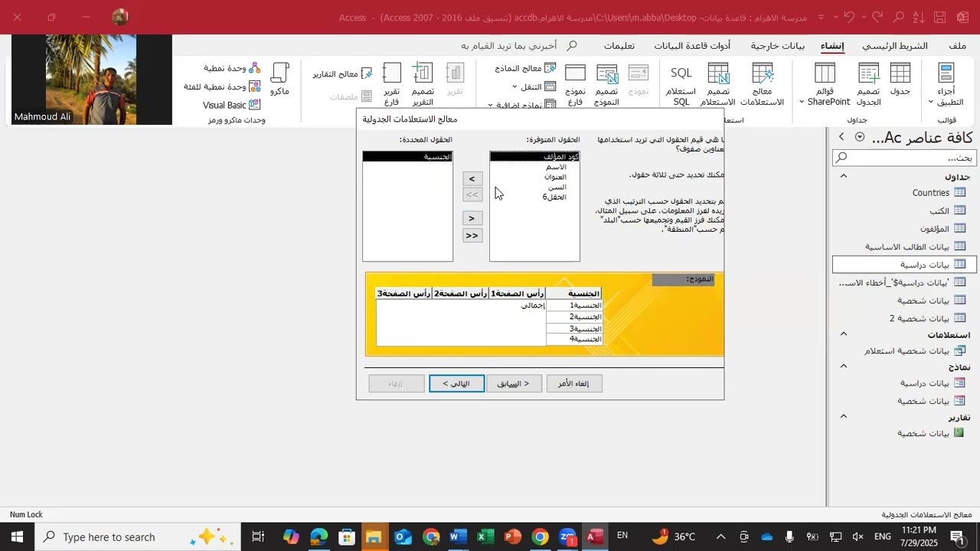Collapse the Forms (نماذج) group
This screenshot has height=551, width=980.
844,366
